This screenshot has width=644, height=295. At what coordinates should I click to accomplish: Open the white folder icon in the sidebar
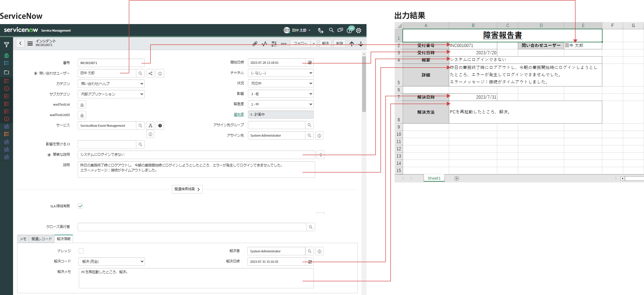(6, 73)
